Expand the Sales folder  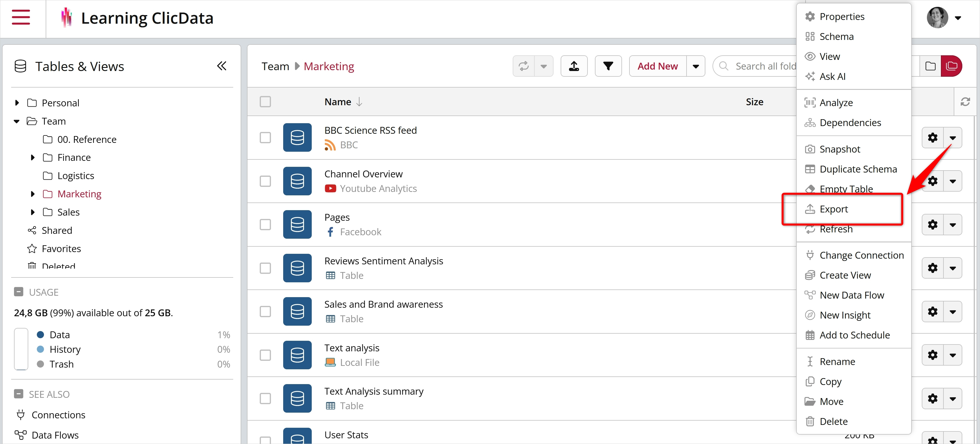33,212
